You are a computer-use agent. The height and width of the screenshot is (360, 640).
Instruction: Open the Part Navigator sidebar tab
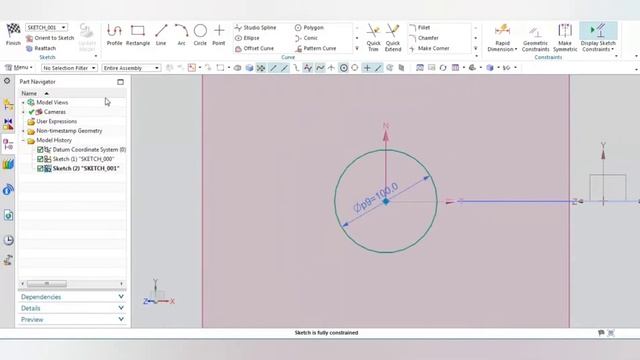coord(8,144)
